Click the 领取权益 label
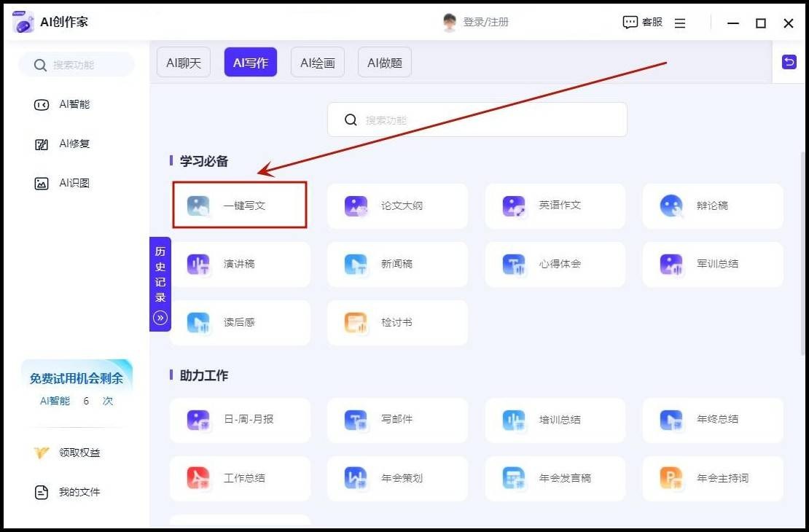Screen dimensions: 809x532 click(79, 453)
